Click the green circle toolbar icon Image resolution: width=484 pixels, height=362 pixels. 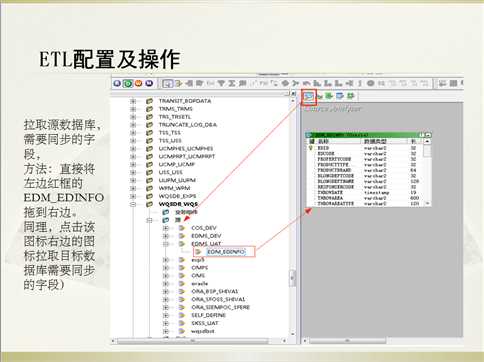tap(128, 83)
